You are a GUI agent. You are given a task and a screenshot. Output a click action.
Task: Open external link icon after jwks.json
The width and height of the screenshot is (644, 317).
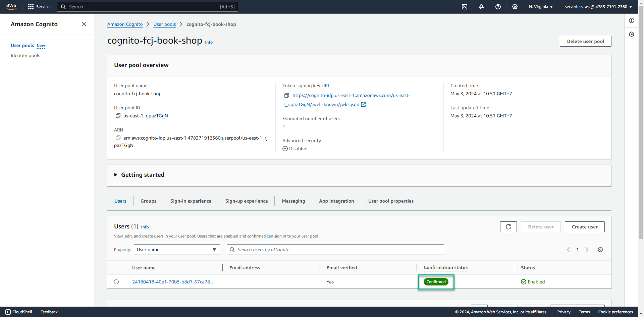pyautogui.click(x=363, y=104)
